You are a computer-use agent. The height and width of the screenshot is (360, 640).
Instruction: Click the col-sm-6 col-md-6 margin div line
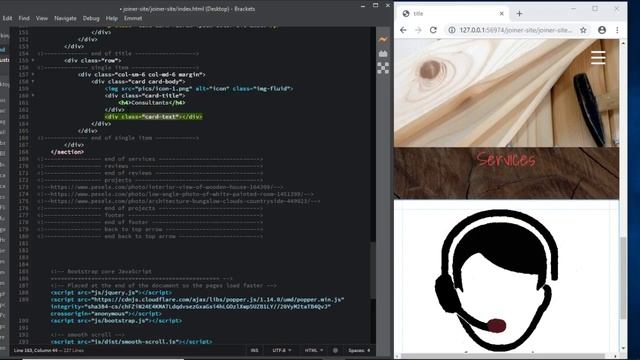click(x=142, y=74)
